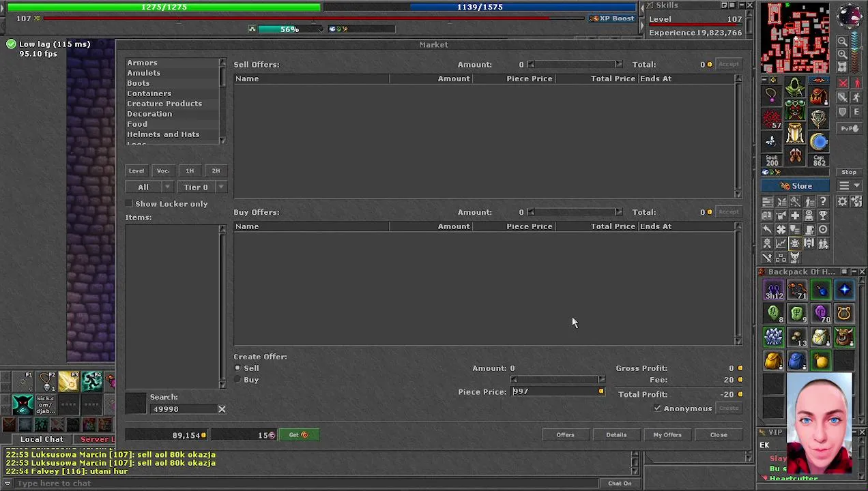Open the Offers view
868x491 pixels.
tap(565, 435)
